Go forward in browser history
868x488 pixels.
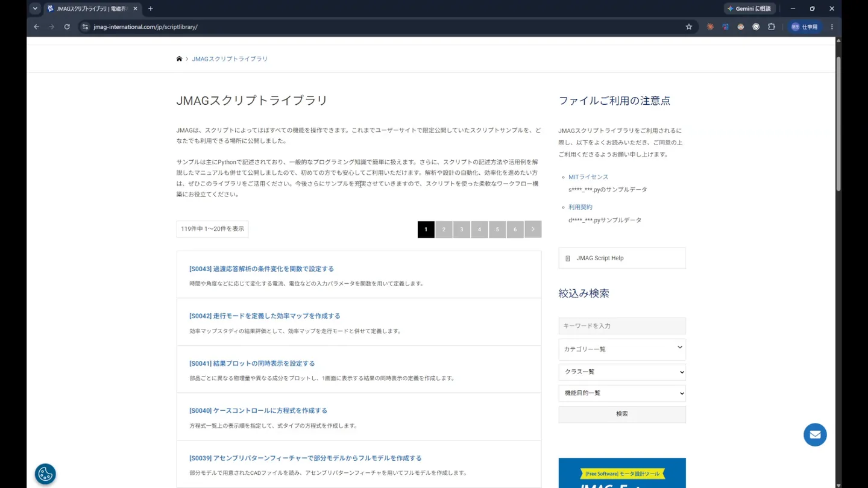tap(52, 27)
